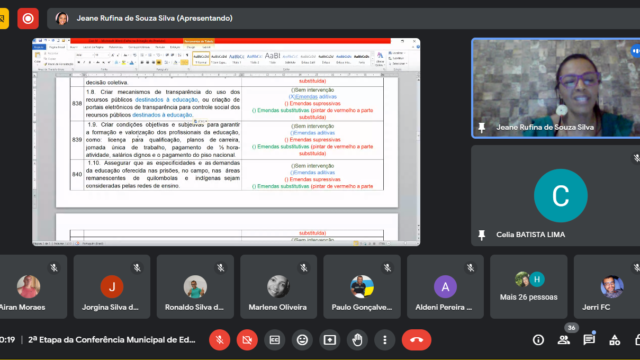This screenshot has width=640, height=360.
Task: Toggle bold in Word ribbon
Action: [x=78, y=62]
